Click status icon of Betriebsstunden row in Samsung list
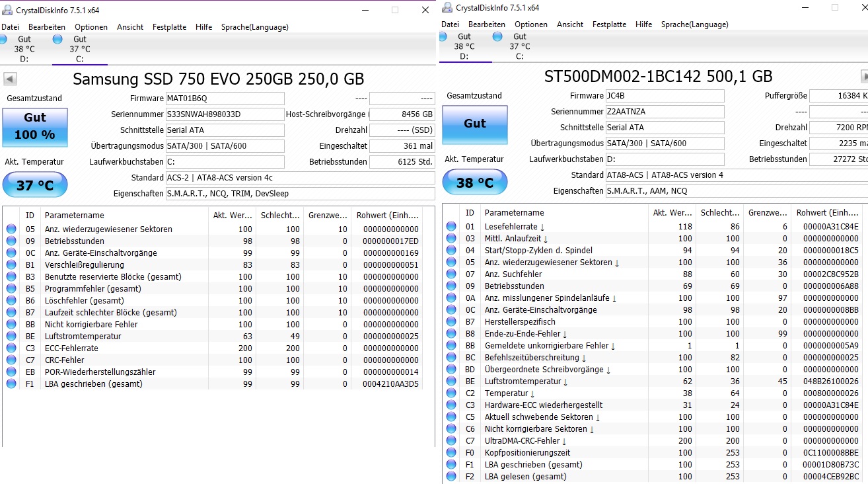The height and width of the screenshot is (484, 868). pos(11,241)
